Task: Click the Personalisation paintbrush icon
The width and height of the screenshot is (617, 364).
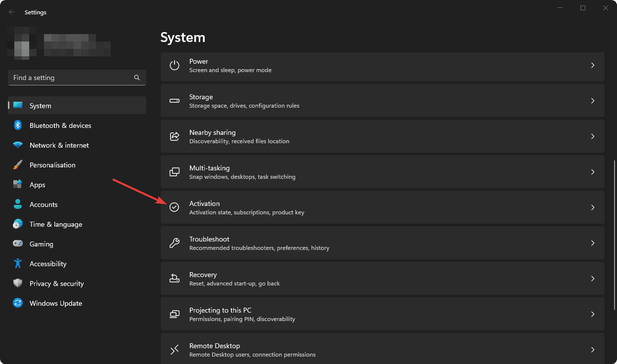Action: point(18,164)
